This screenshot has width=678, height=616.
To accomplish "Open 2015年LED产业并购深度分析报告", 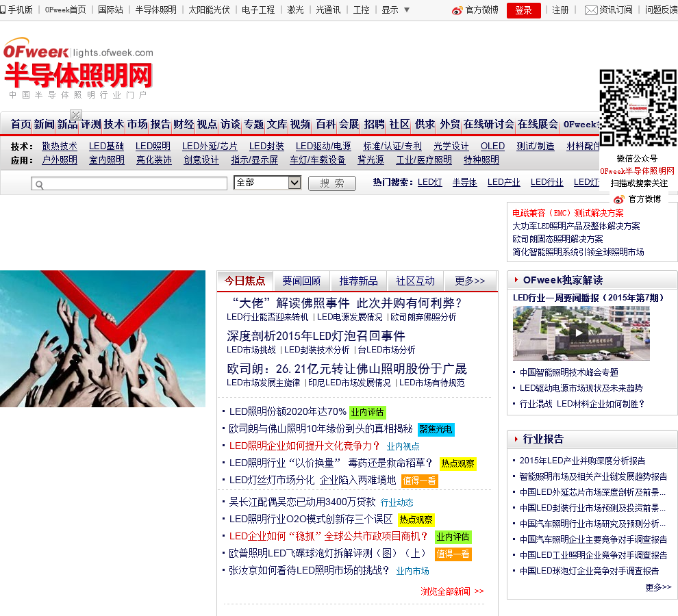I will tap(582, 461).
